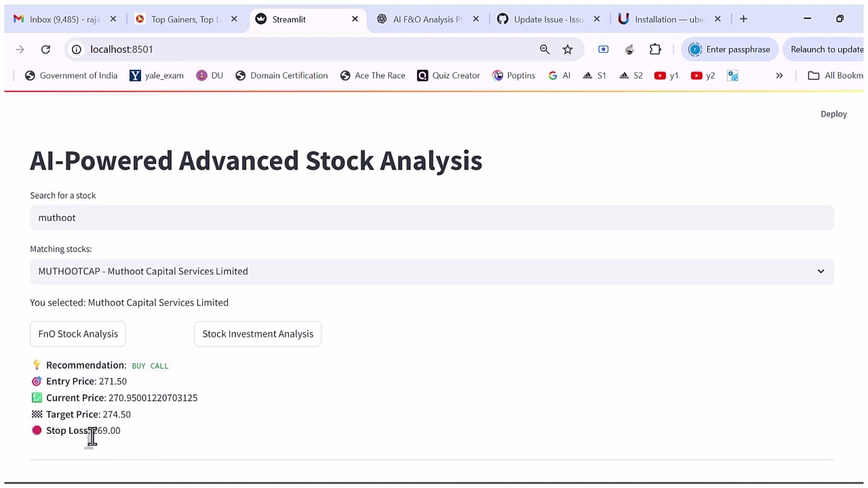The height and width of the screenshot is (488, 868).
Task: Click the grey extension icon beside capture
Action: tap(629, 49)
